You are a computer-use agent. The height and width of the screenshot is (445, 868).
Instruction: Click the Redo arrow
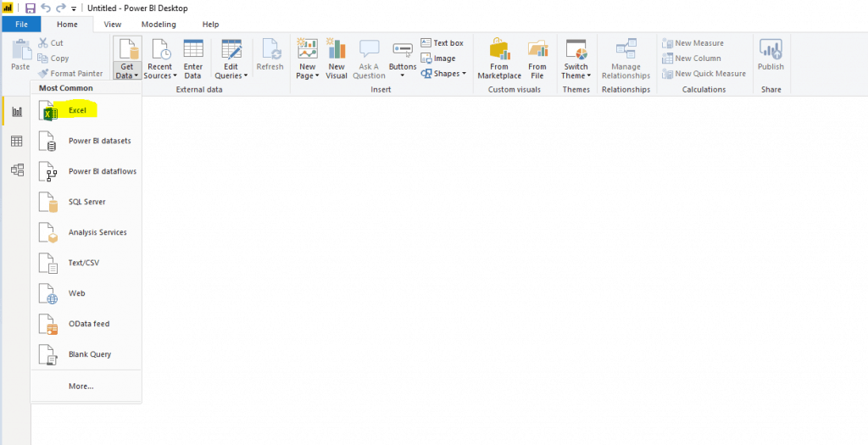click(x=61, y=8)
